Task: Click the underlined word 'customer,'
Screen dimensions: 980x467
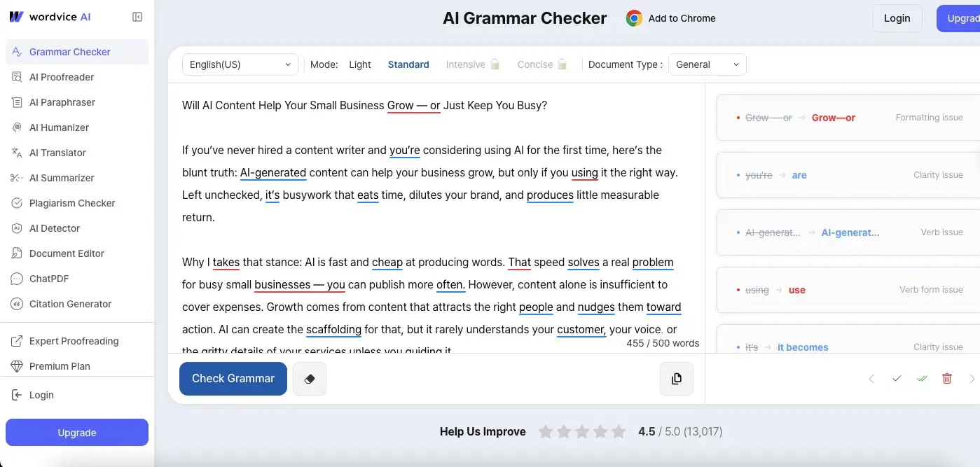Action: tap(581, 330)
